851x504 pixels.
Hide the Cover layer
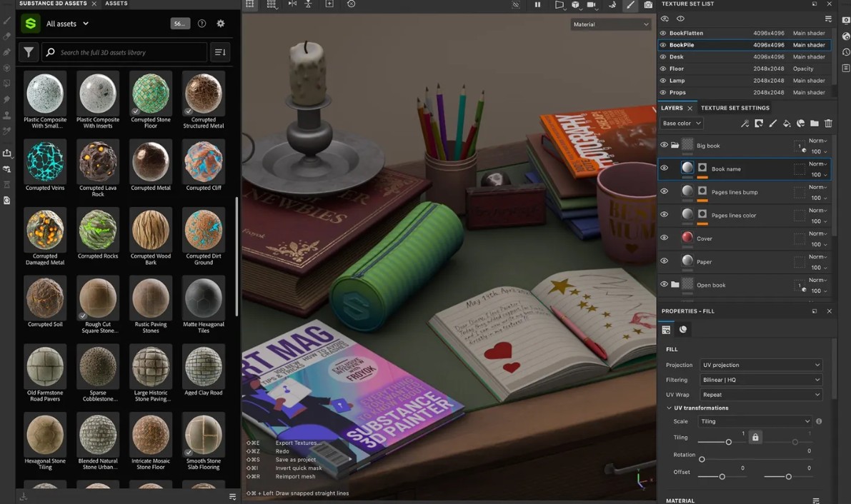click(x=664, y=238)
